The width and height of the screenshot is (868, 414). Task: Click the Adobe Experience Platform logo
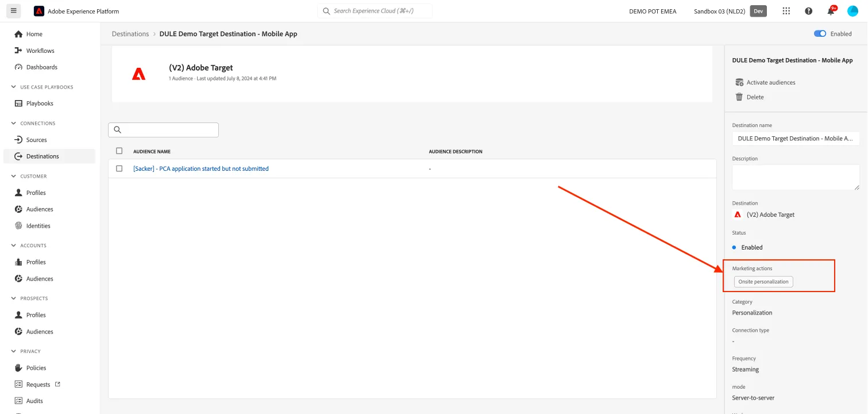click(x=39, y=11)
